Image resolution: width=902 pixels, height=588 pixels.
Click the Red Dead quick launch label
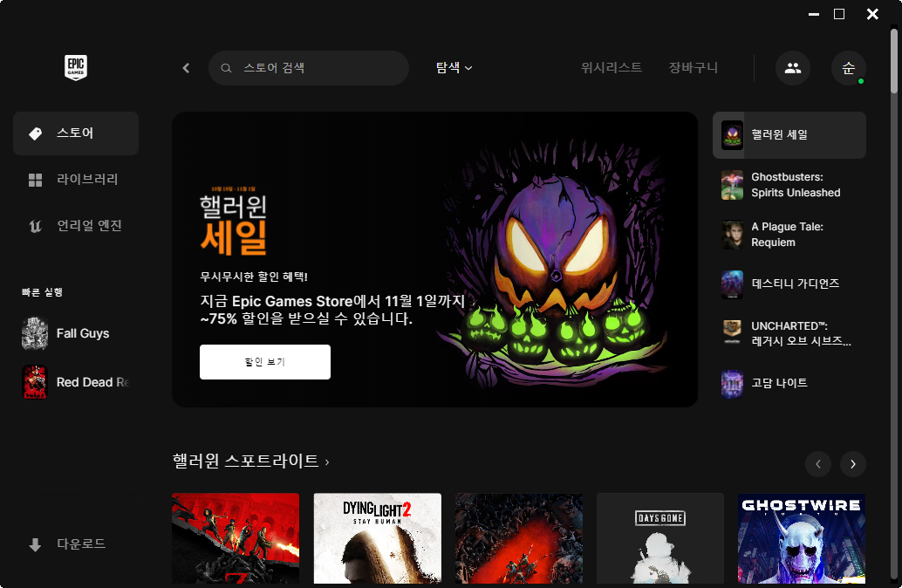click(x=93, y=383)
